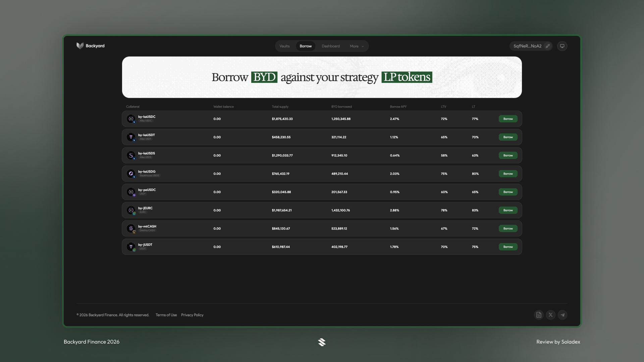Open the Privacy Policy link
This screenshot has height=362, width=644.
tap(192, 315)
